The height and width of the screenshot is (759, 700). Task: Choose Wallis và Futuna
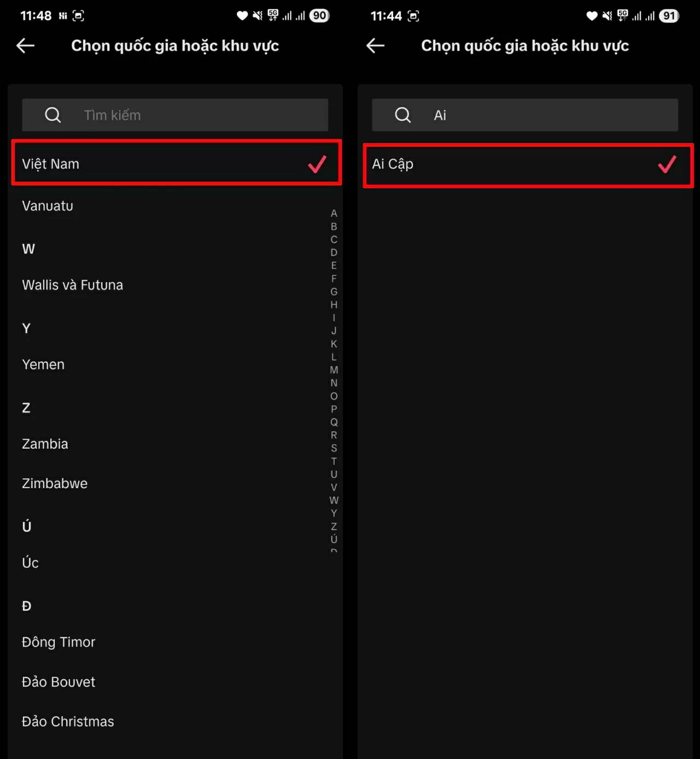pyautogui.click(x=73, y=285)
